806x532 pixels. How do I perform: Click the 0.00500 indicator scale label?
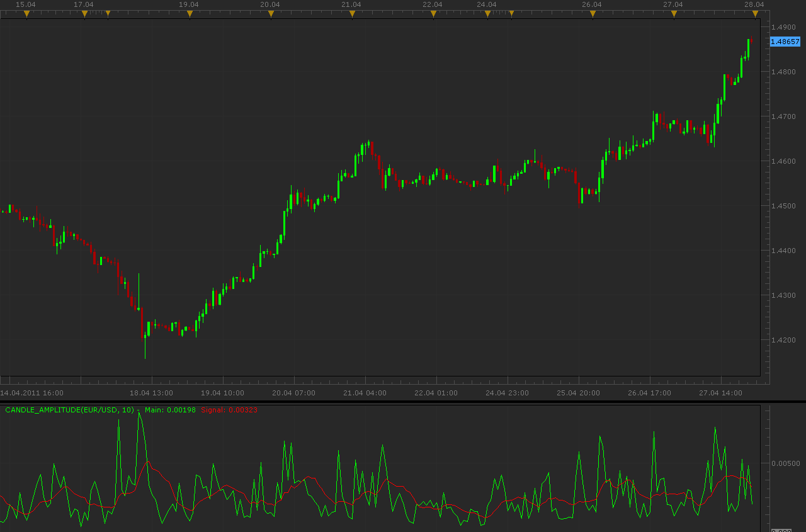[786, 463]
